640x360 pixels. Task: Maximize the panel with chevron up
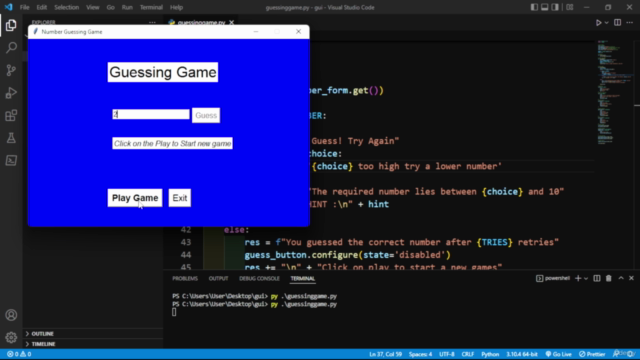coord(621,278)
